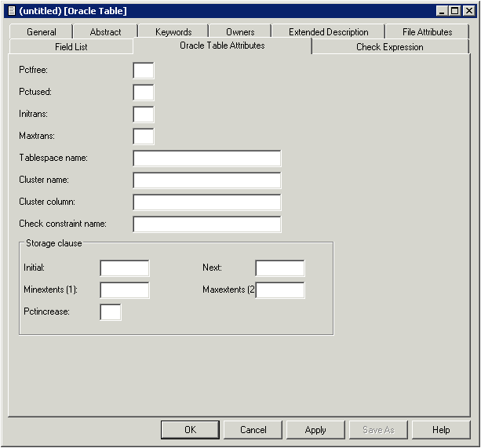This screenshot has width=481, height=448.
Task: Open the Check Expression tab
Action: point(389,46)
